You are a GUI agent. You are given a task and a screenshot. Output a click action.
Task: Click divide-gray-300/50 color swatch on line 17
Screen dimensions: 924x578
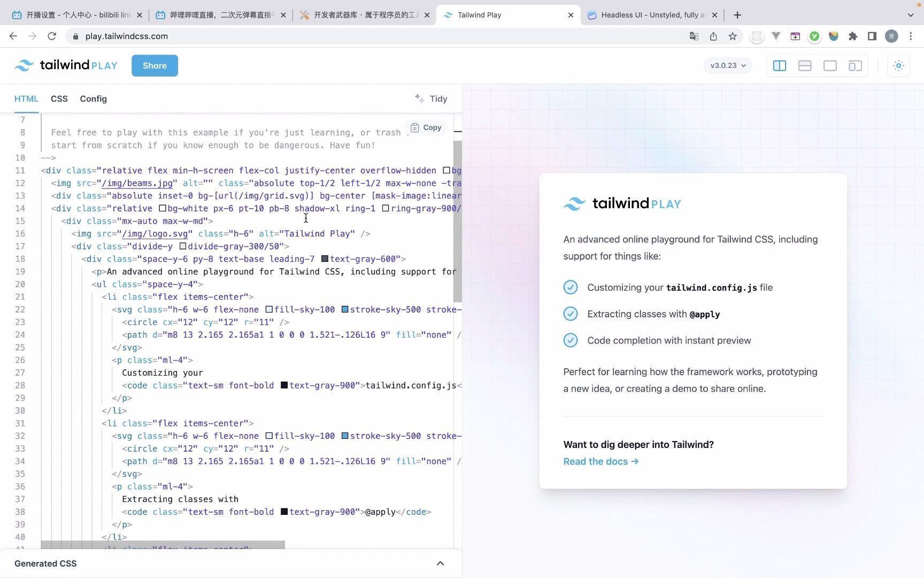tap(182, 246)
